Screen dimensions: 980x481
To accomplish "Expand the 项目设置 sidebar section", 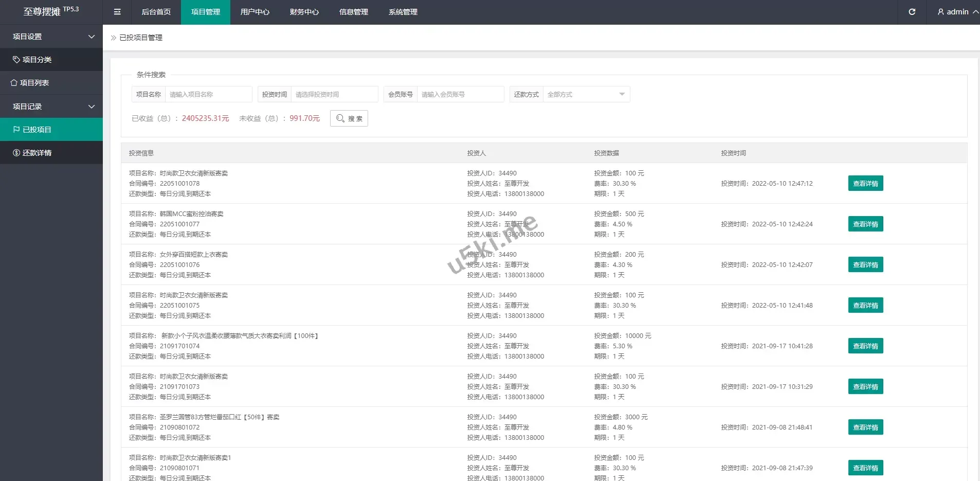I will (51, 37).
